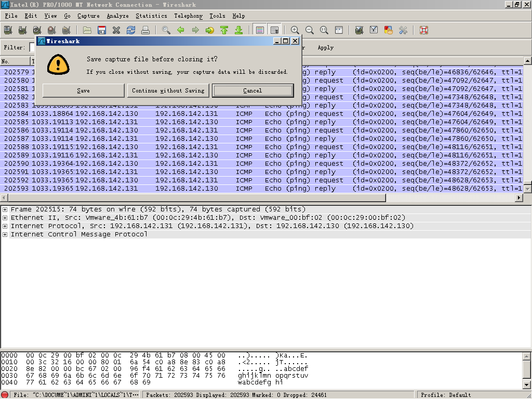The width and height of the screenshot is (532, 399).
Task: Go to the last packet
Action: [x=239, y=30]
